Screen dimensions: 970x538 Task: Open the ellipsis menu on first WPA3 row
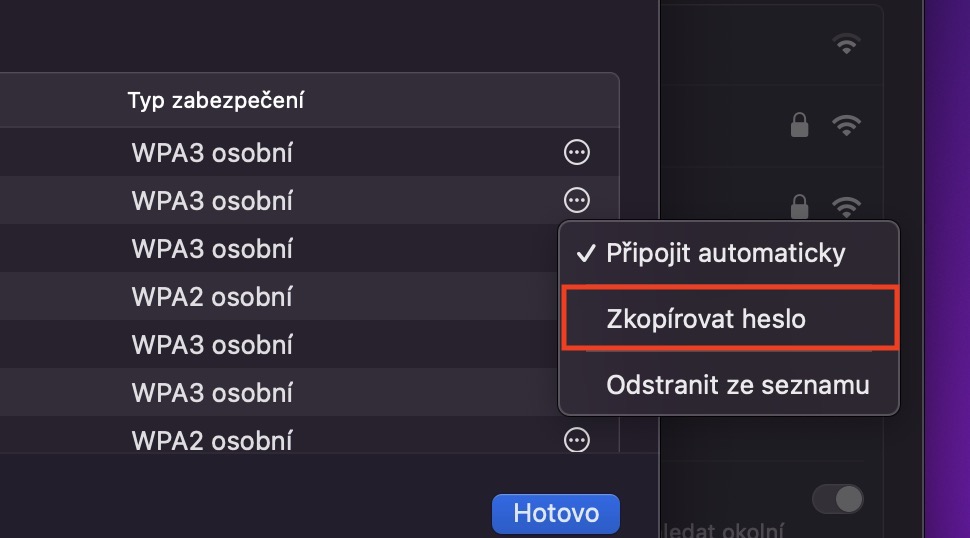pos(577,153)
